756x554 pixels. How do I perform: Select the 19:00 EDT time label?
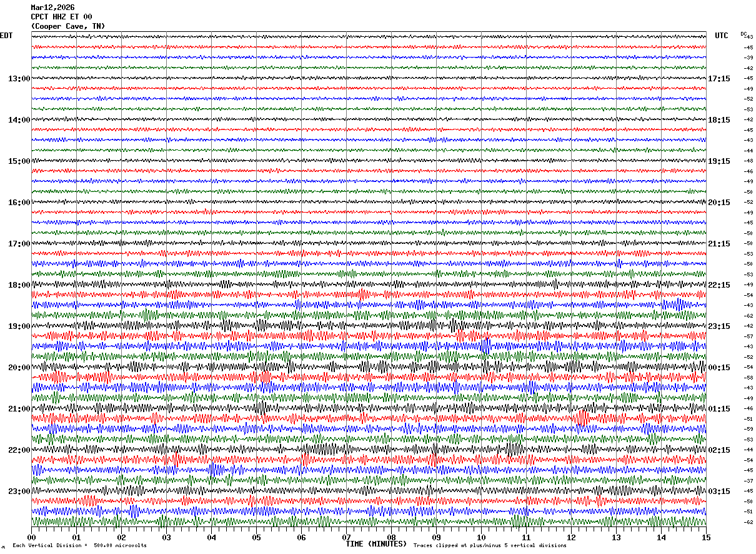[19, 326]
